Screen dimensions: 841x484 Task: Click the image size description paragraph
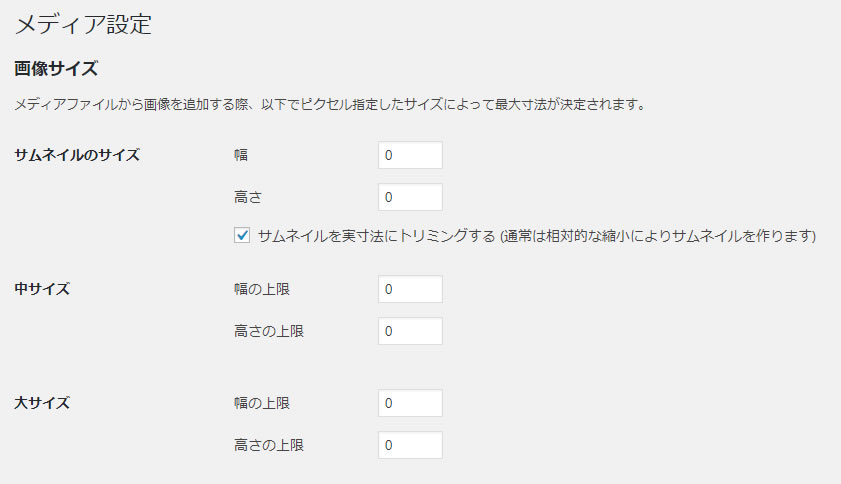328,104
